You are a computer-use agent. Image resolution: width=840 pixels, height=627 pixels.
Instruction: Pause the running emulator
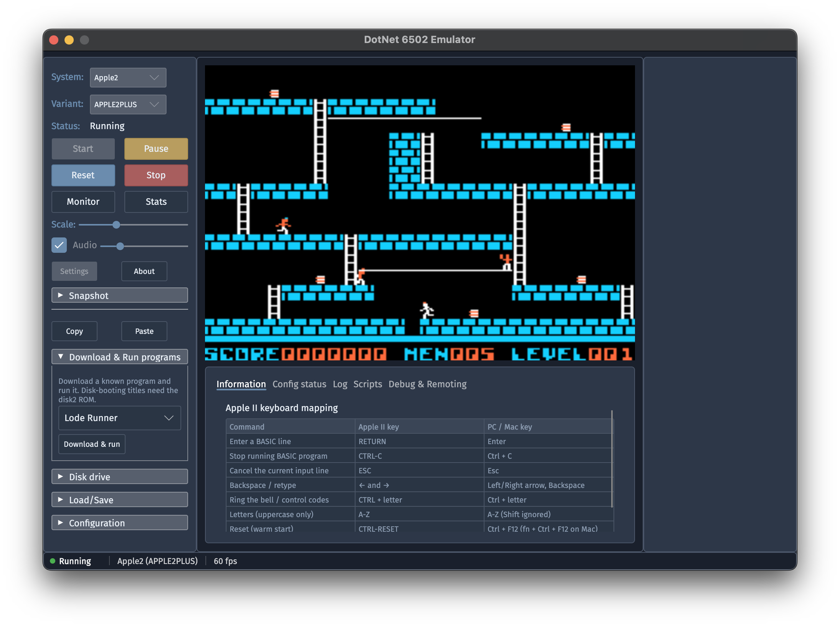pyautogui.click(x=156, y=149)
